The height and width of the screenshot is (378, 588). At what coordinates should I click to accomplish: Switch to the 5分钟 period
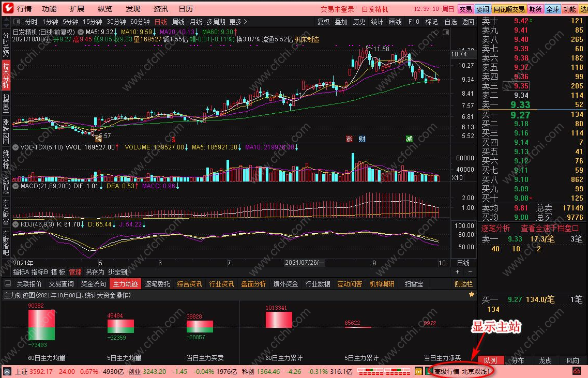point(70,22)
